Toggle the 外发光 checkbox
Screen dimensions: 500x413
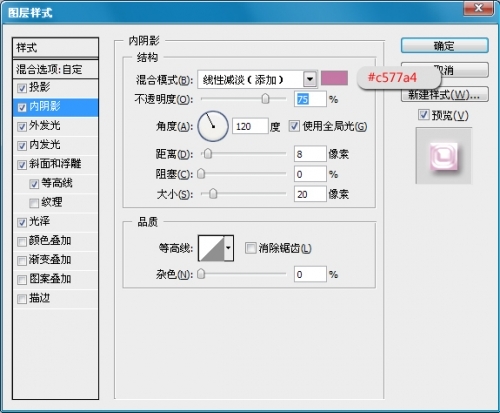(x=22, y=127)
